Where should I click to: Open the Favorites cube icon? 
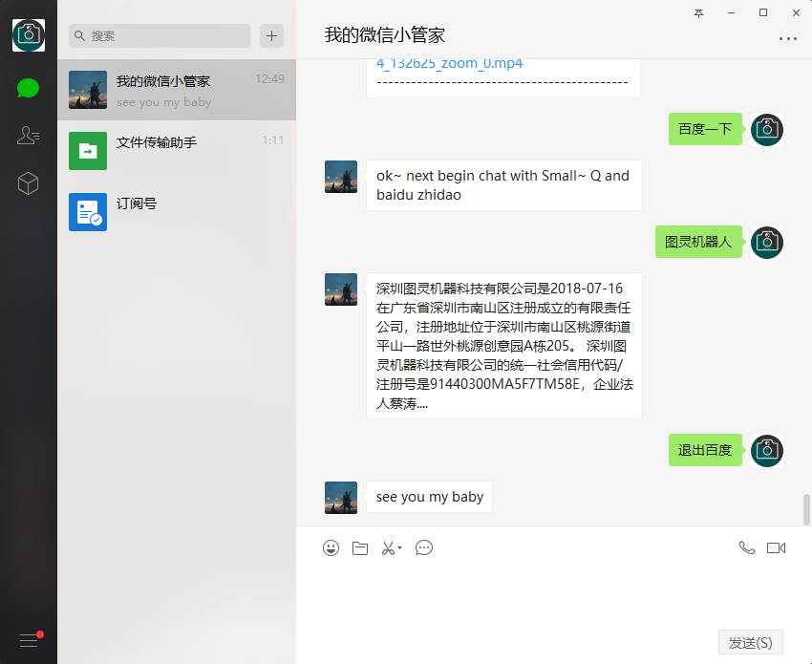(x=28, y=183)
